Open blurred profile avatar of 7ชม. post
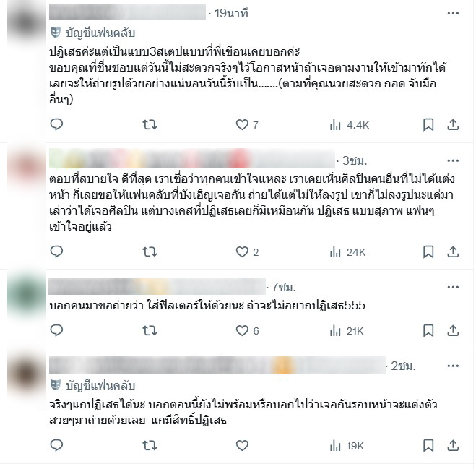476x469 pixels. [27, 294]
